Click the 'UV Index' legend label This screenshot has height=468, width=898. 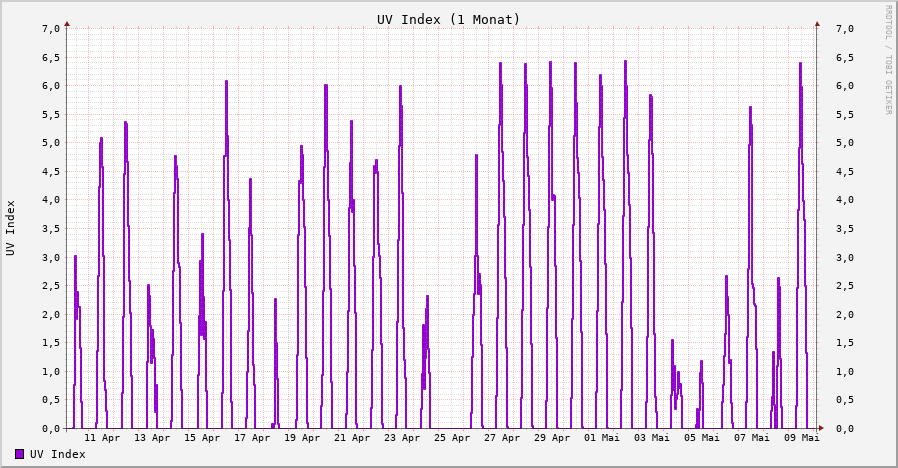point(58,454)
